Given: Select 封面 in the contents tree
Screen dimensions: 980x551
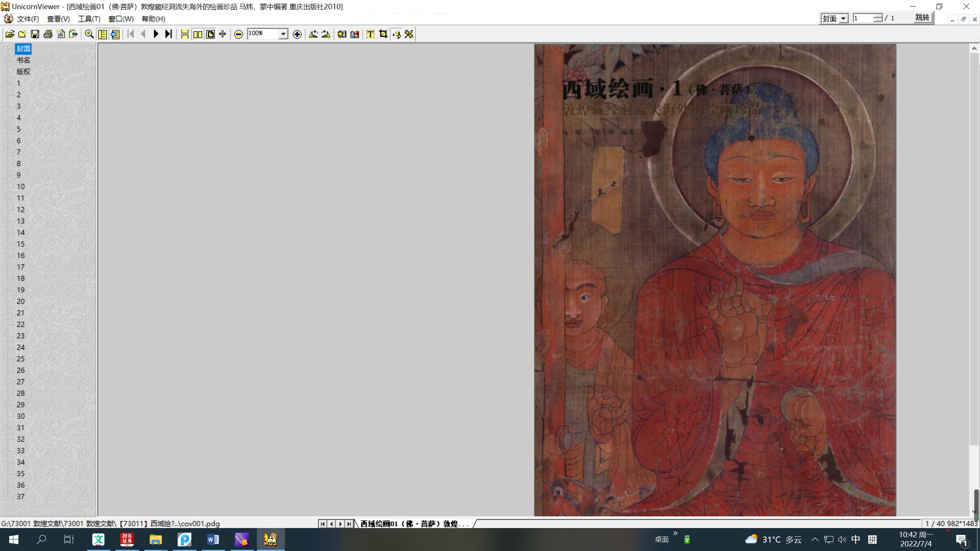Looking at the screenshot, I should click(23, 49).
